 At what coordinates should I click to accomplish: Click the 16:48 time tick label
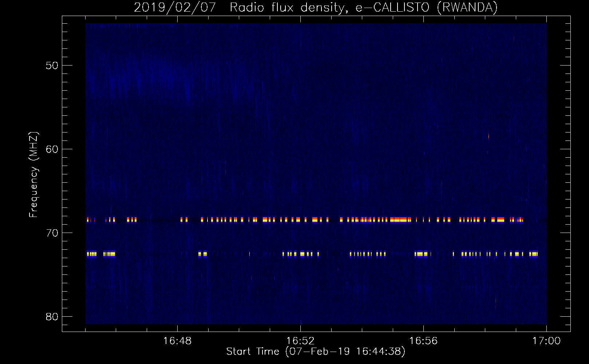point(177,341)
